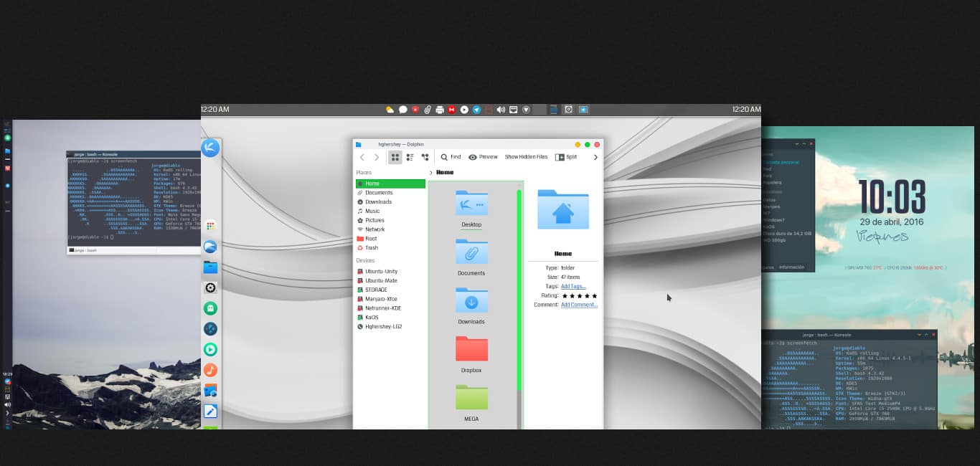980x466 pixels.
Task: Click the Add Tags link
Action: coord(573,286)
